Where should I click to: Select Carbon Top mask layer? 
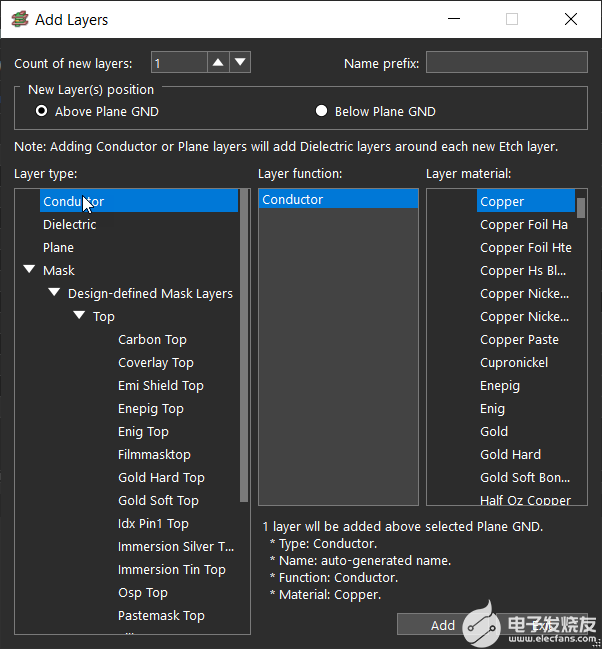point(152,339)
